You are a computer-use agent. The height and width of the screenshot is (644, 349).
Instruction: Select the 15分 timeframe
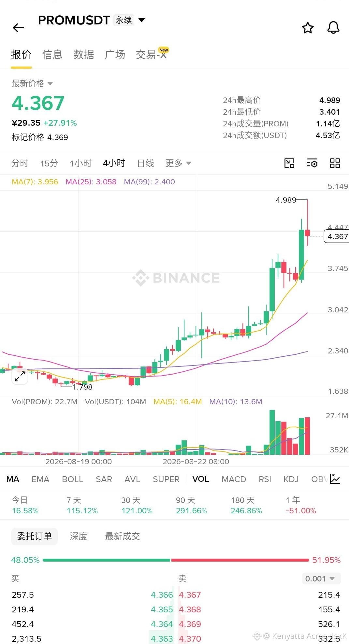(x=49, y=163)
